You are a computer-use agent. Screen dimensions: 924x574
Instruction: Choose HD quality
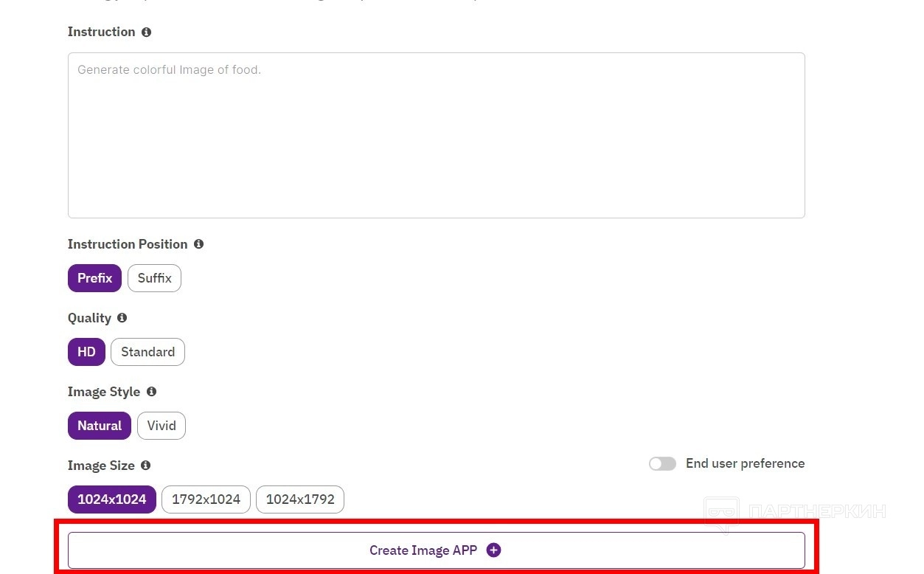coord(86,352)
